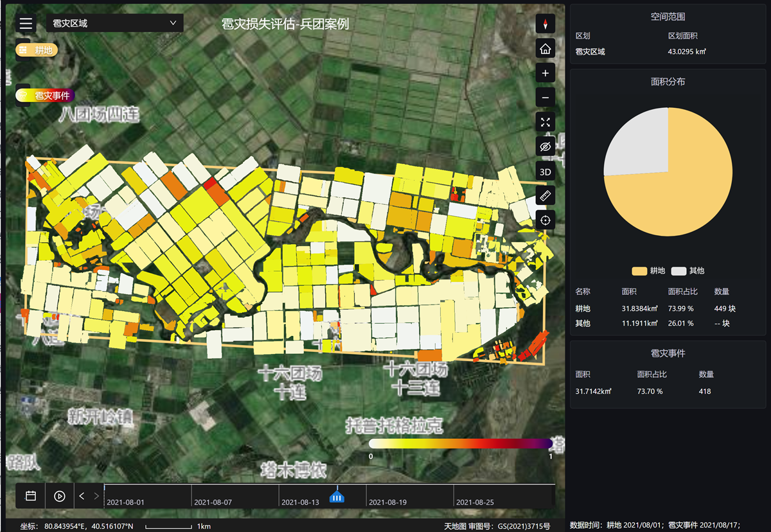This screenshot has height=532, width=771.
Task: Zoom in on the map
Action: pyautogui.click(x=545, y=73)
